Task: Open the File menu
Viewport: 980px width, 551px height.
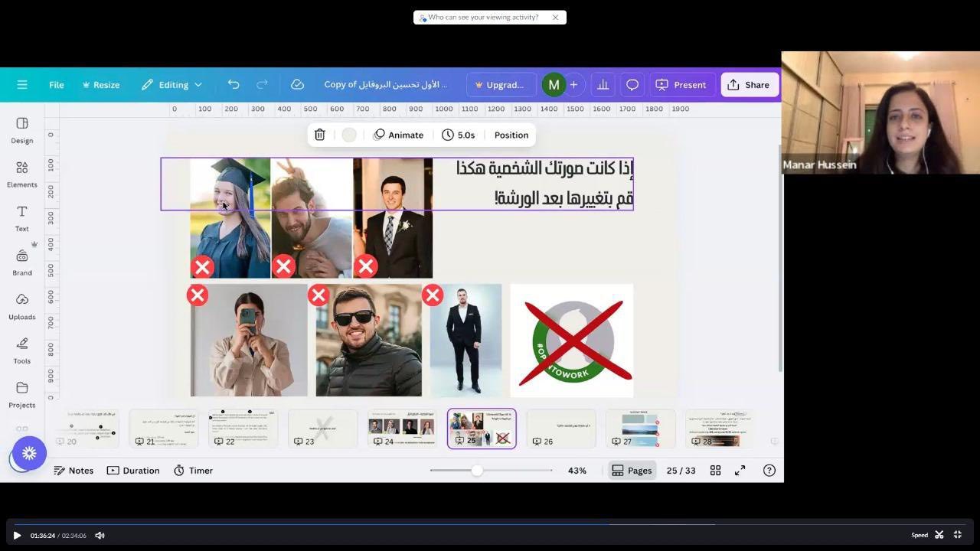Action: coord(57,85)
